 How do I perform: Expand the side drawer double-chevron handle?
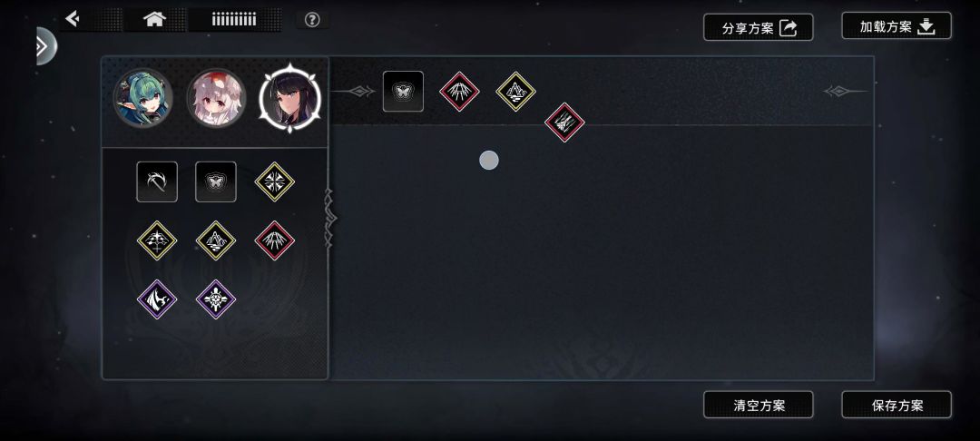[44, 46]
